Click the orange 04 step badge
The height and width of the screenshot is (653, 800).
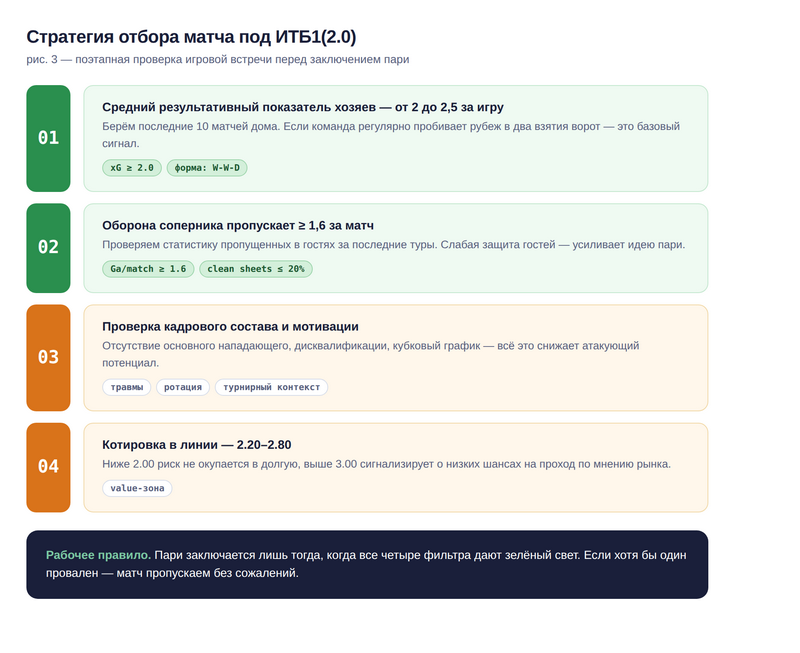pyautogui.click(x=48, y=466)
